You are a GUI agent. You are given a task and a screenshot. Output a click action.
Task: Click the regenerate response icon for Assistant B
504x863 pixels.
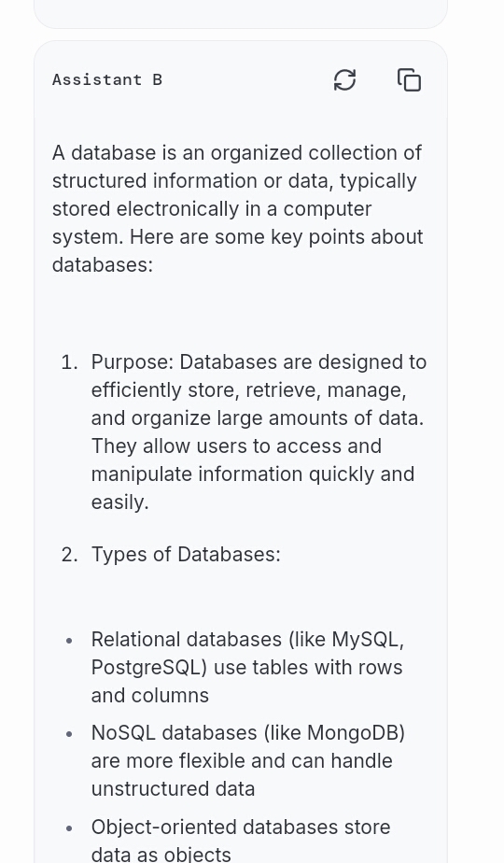[345, 79]
